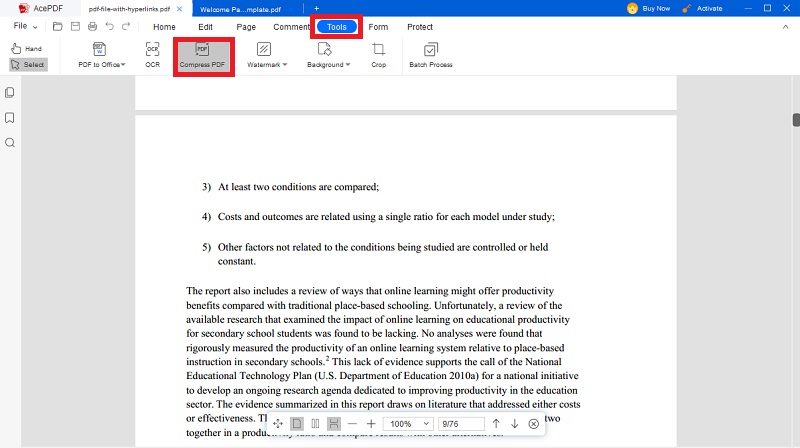Close pdf-file-with-hyperlinks.pdf tab

pos(179,9)
